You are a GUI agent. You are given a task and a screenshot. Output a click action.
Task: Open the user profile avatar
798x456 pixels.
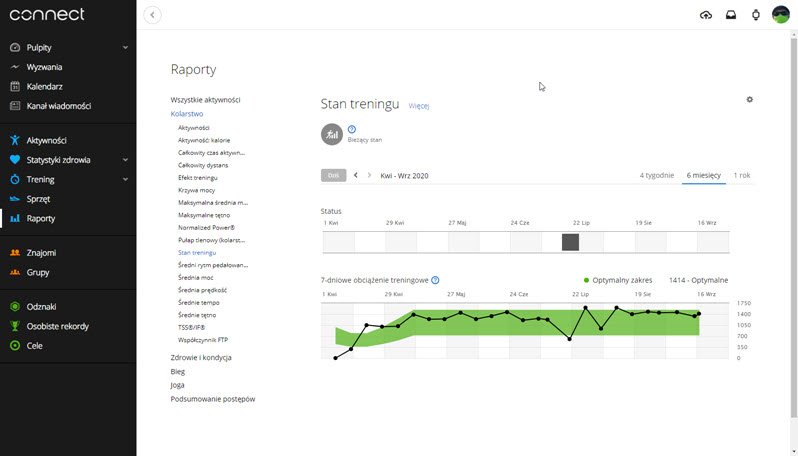(x=780, y=15)
